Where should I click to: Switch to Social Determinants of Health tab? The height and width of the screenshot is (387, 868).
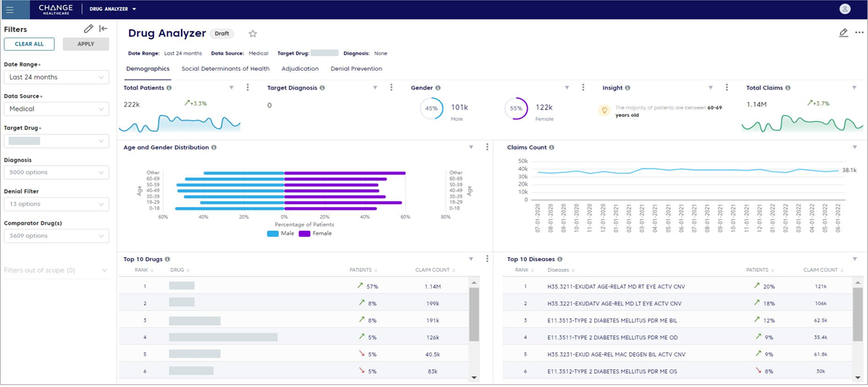click(225, 69)
